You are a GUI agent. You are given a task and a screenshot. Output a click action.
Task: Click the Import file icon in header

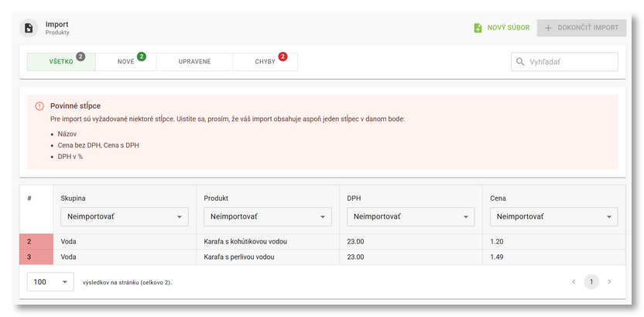pos(29,28)
